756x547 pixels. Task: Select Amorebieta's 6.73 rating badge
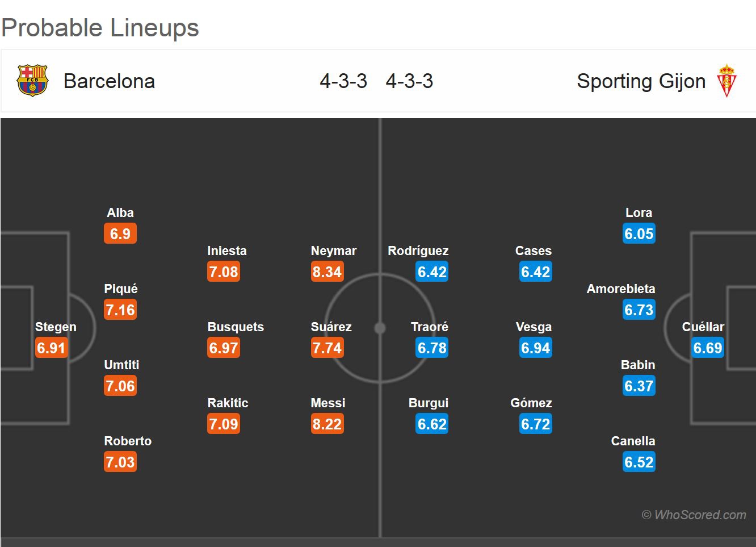click(639, 310)
